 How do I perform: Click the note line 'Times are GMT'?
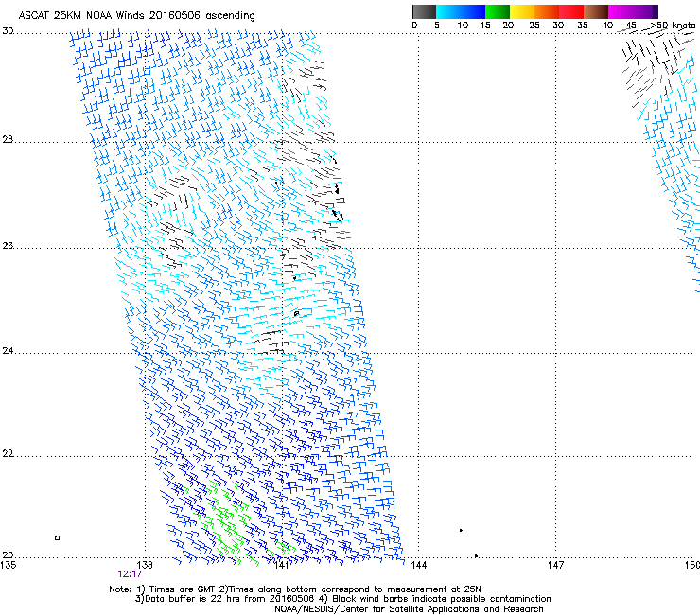183,589
